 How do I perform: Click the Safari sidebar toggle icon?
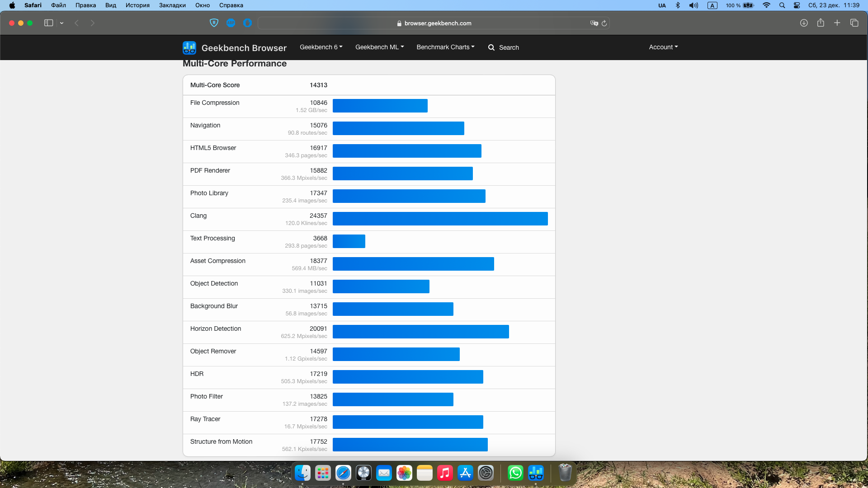coord(48,23)
